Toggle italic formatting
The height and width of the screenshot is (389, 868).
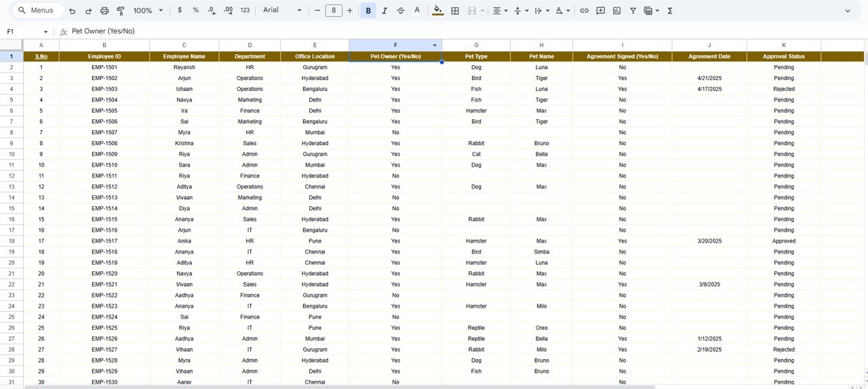(384, 11)
